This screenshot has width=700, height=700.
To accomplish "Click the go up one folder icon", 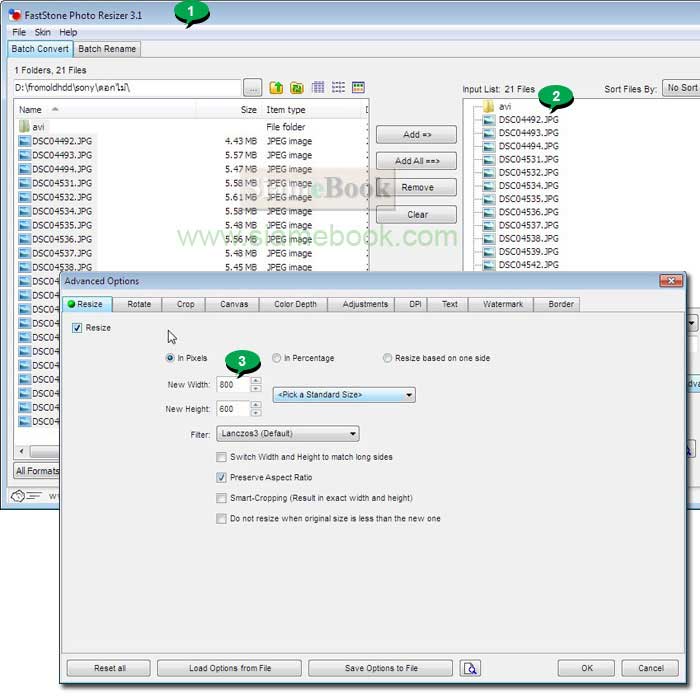I will coord(276,88).
